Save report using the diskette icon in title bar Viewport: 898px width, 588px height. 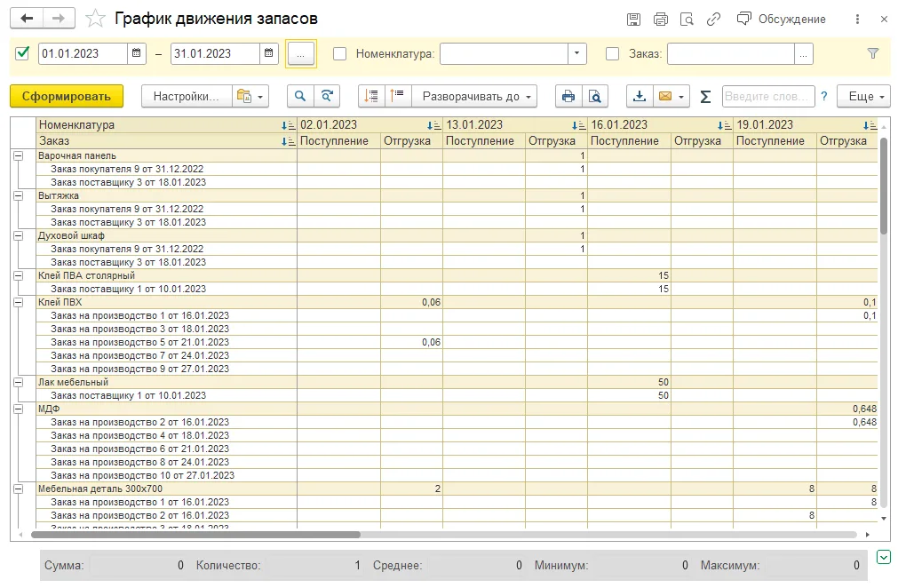[x=633, y=20]
